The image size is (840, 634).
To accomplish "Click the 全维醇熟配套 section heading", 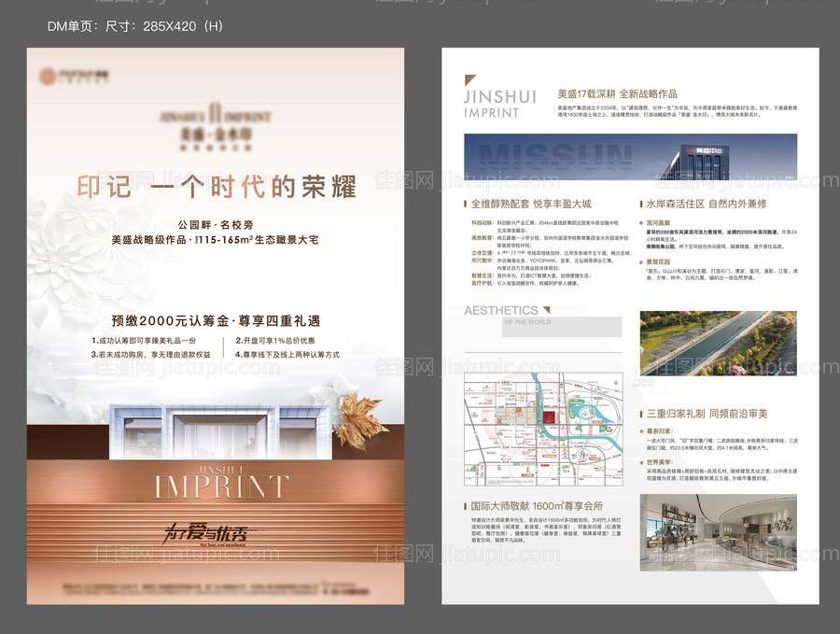I will point(531,204).
